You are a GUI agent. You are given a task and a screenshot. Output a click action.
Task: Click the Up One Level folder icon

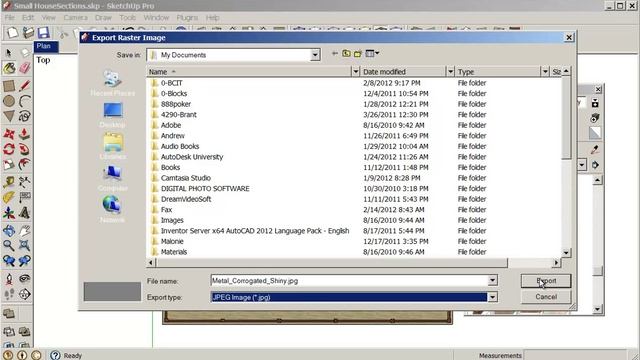346,53
